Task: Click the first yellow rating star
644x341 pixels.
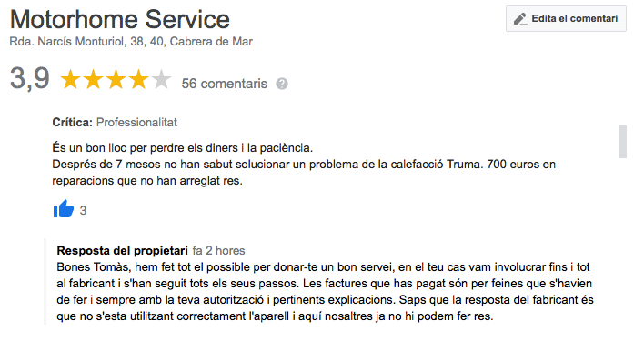Action: (71, 79)
